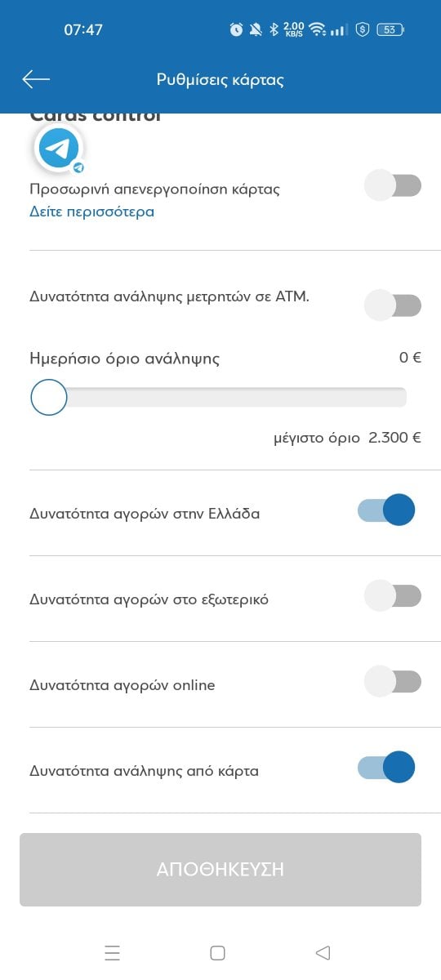The width and height of the screenshot is (441, 980).
Task: Tap the back arrow in header
Action: [36, 79]
